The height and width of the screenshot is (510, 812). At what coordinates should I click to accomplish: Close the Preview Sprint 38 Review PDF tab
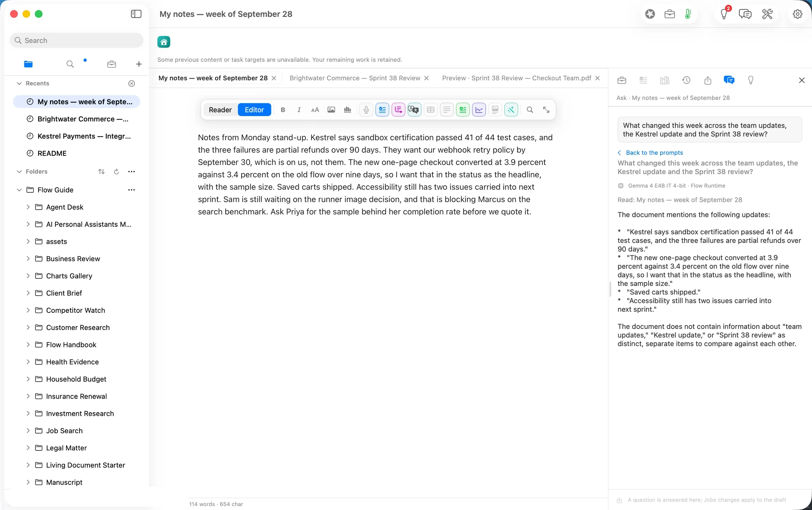pyautogui.click(x=598, y=78)
